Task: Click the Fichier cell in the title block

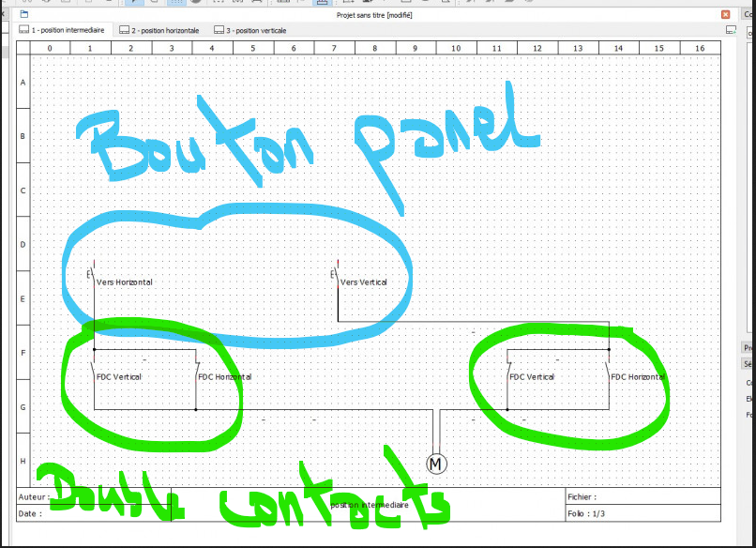Action: click(x=642, y=496)
